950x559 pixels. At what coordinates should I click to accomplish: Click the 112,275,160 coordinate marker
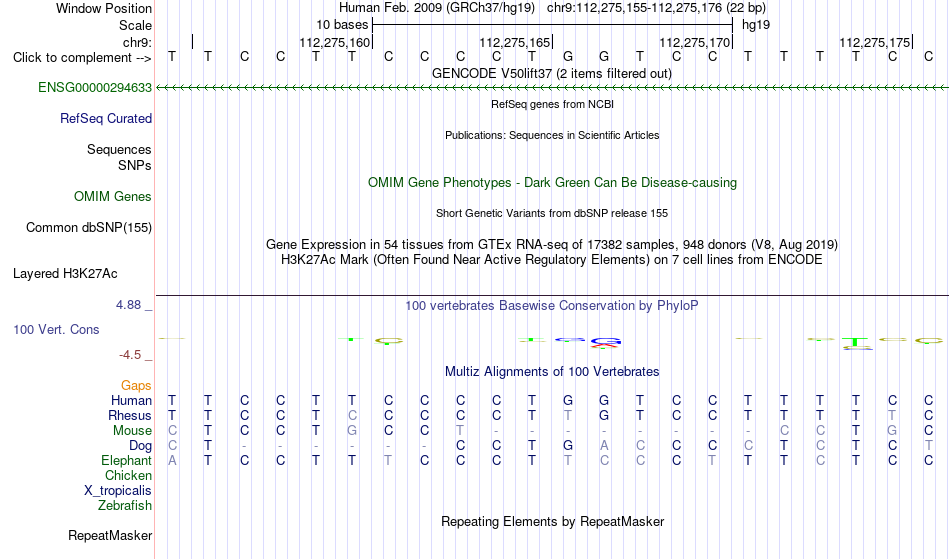pos(334,42)
